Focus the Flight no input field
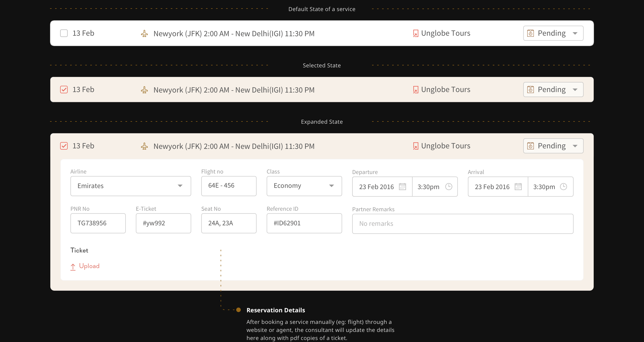 pyautogui.click(x=229, y=186)
